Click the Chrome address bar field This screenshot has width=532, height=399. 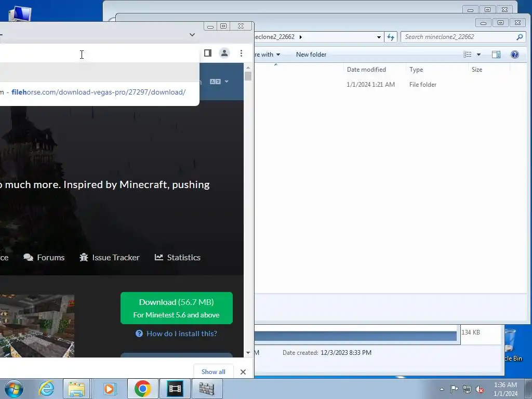click(x=98, y=54)
